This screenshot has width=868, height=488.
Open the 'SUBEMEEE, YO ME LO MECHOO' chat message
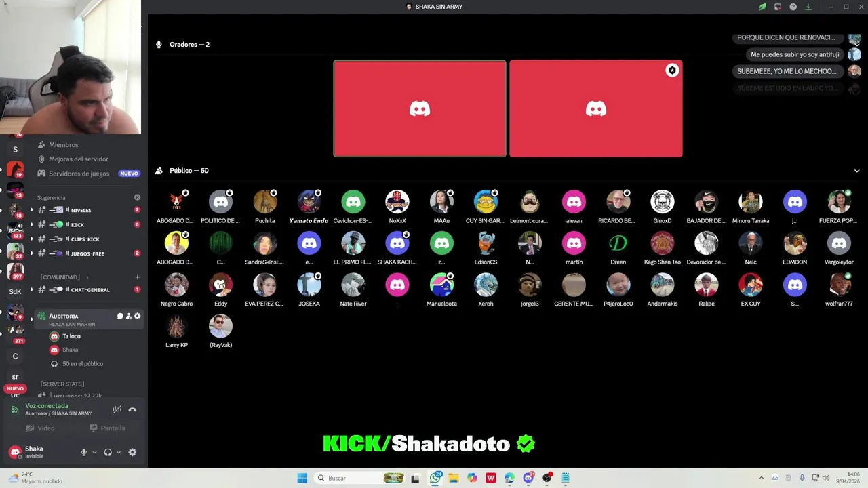pos(787,71)
